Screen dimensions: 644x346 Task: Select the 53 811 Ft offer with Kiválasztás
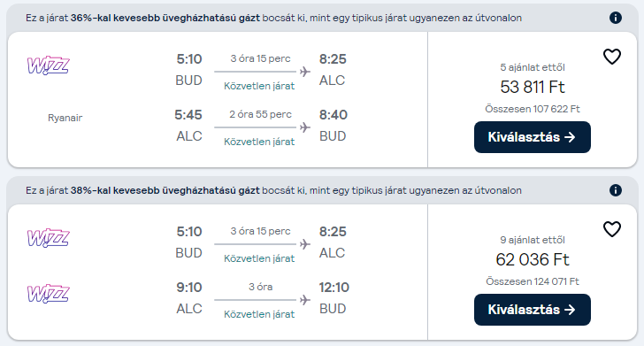[533, 137]
